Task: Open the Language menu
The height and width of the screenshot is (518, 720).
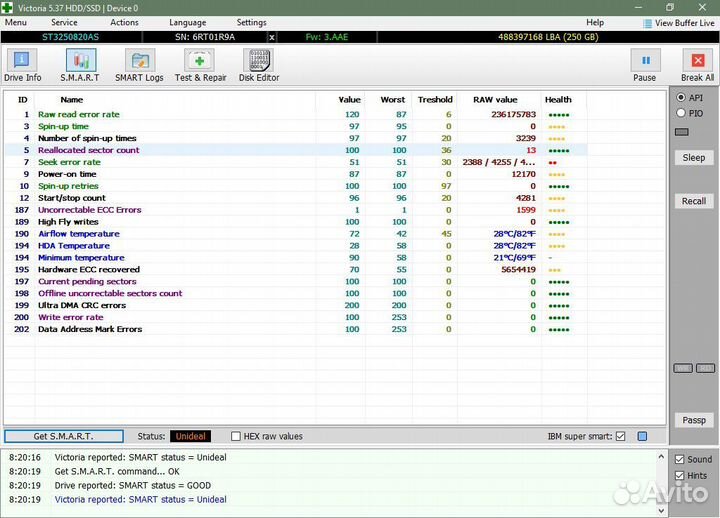Action: (x=188, y=22)
